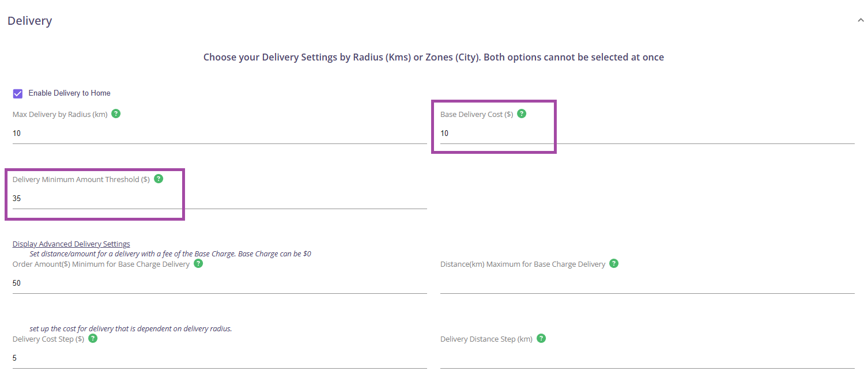Select Order Amount Minimum for Base Charge field
868x386 pixels.
click(x=219, y=283)
